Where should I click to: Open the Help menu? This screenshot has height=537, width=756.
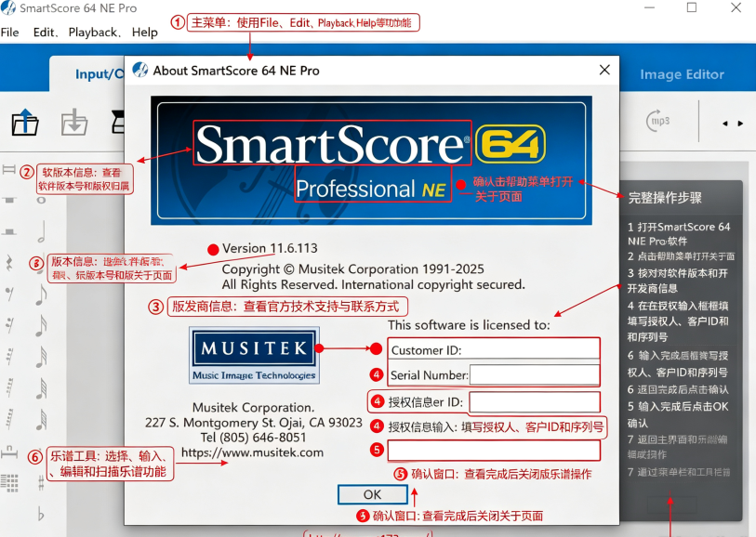click(x=145, y=33)
